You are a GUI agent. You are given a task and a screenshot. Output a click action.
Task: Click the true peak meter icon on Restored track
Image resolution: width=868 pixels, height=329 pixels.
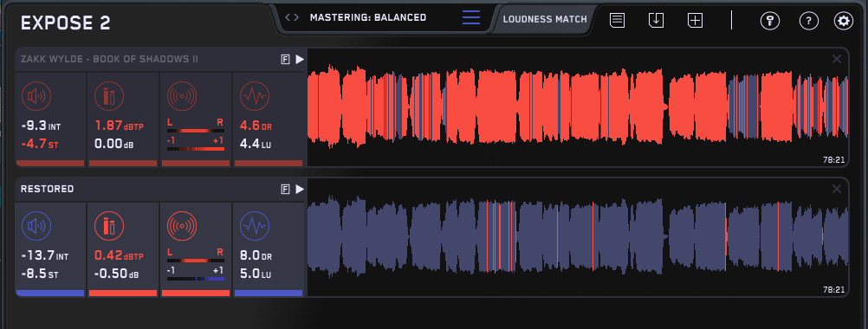point(109,226)
